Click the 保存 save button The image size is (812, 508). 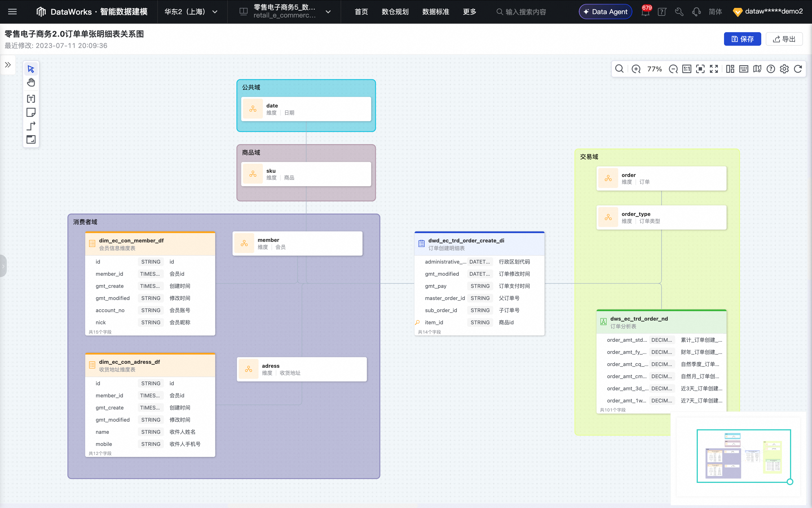point(742,39)
